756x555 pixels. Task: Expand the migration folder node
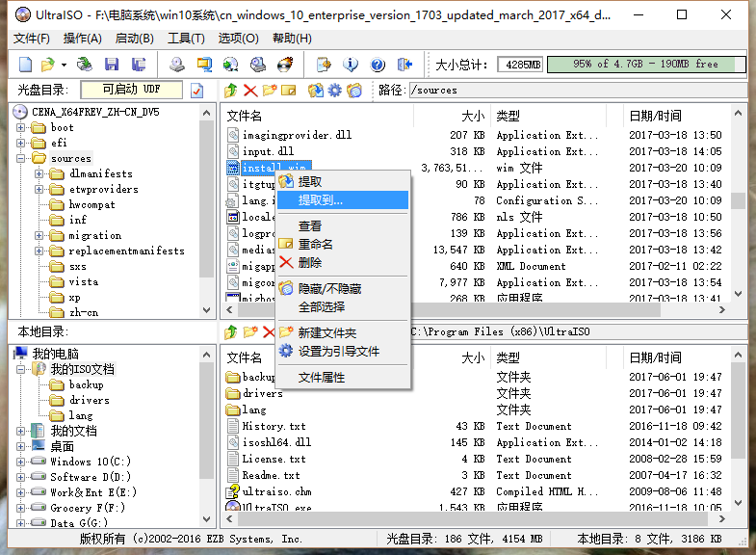[x=39, y=236]
